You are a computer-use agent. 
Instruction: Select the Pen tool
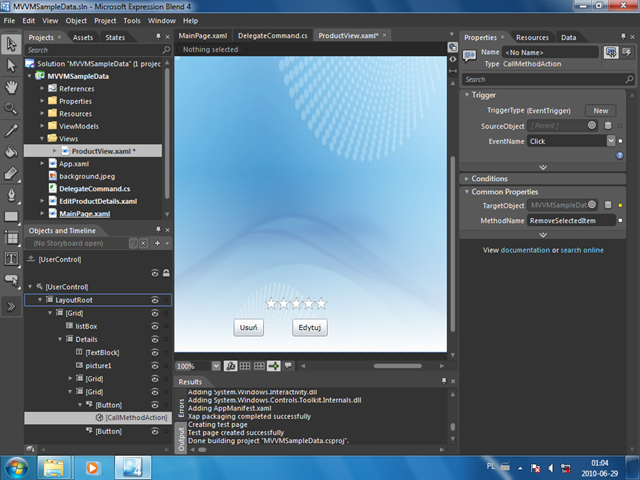pyautogui.click(x=11, y=195)
